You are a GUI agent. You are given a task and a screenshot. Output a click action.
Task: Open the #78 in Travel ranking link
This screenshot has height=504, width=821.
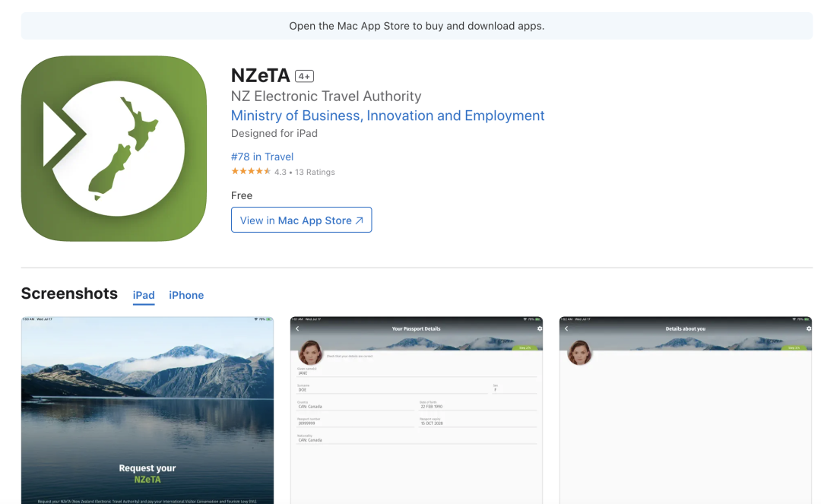coord(262,157)
